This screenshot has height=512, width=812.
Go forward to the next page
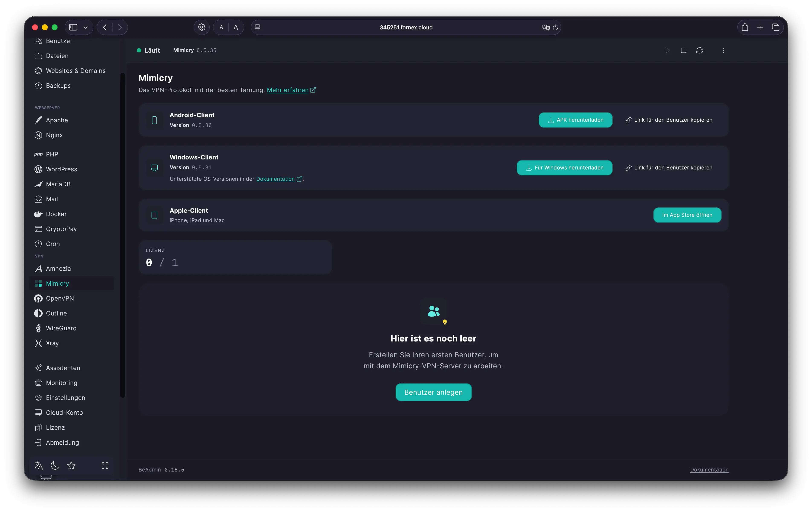[120, 27]
